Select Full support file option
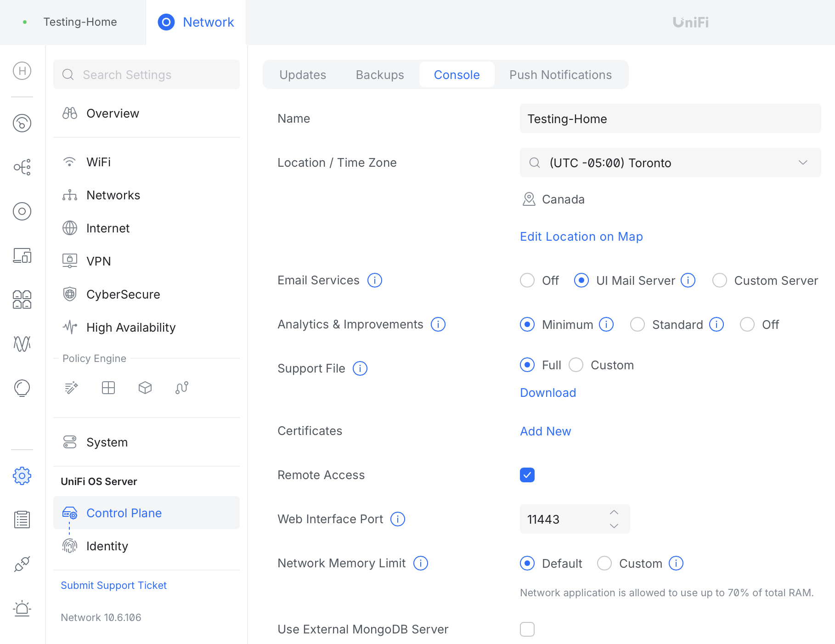835x644 pixels. pos(527,365)
